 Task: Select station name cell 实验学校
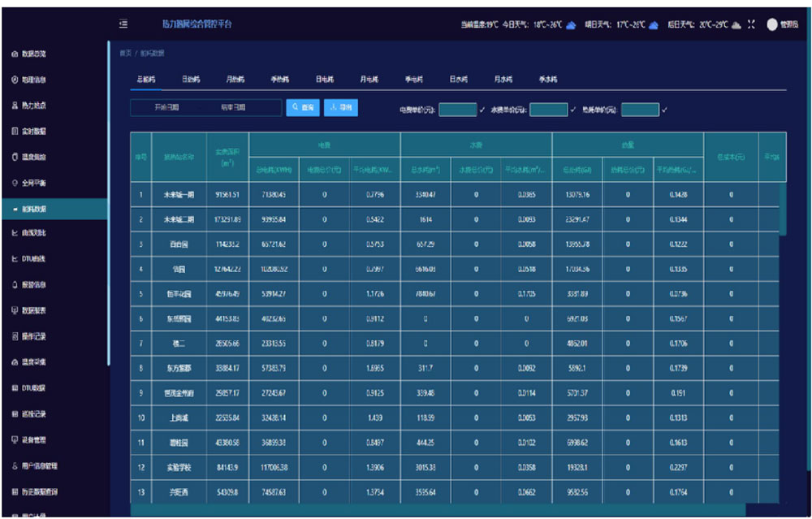pyautogui.click(x=179, y=468)
